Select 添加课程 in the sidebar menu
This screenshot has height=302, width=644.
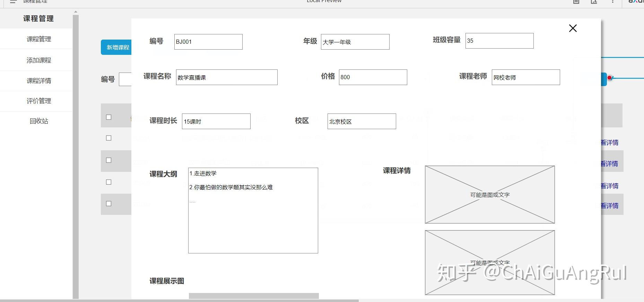(39, 60)
